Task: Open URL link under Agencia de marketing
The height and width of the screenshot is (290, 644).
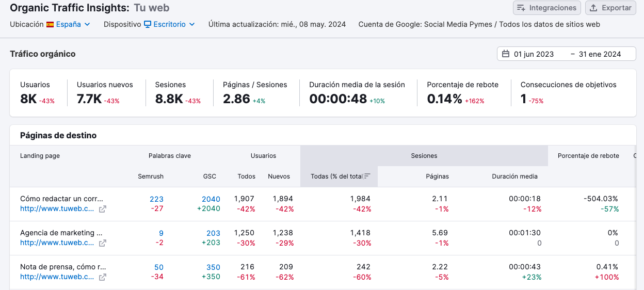Action: point(57,243)
